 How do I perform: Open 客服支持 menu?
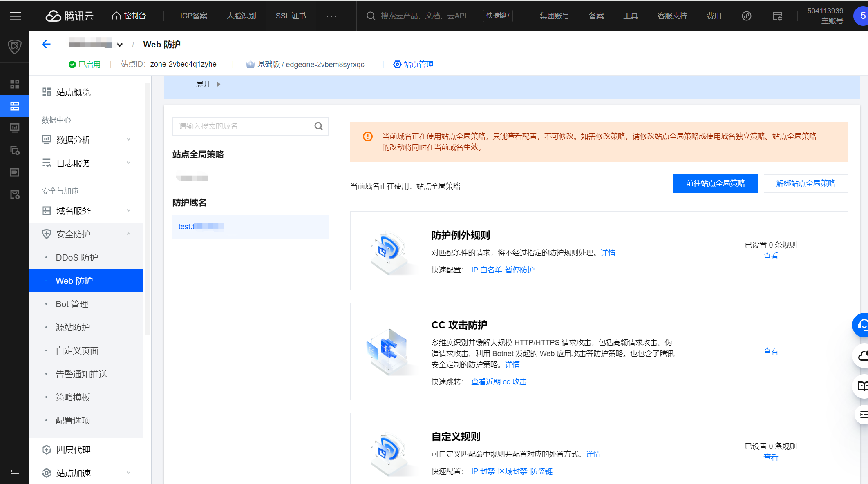[672, 16]
